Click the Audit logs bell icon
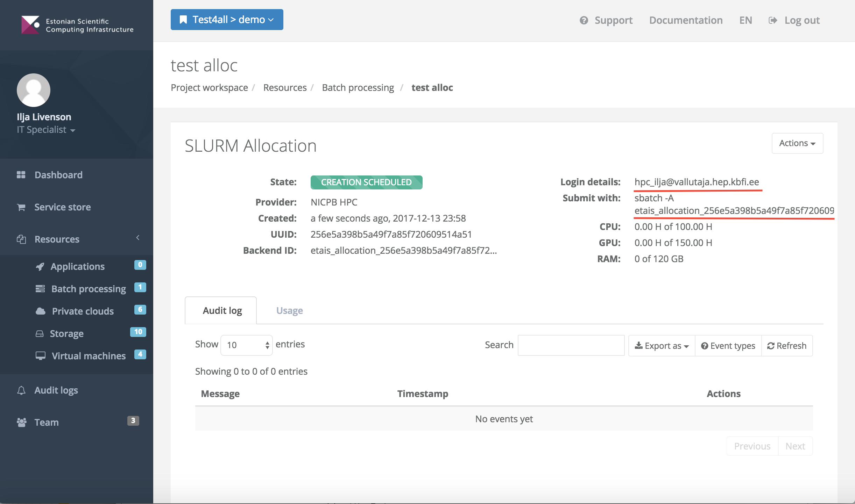 [x=21, y=390]
